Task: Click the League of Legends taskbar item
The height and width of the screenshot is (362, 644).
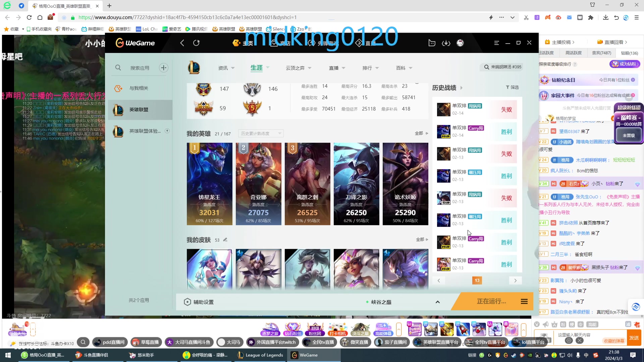Action: coord(260,355)
